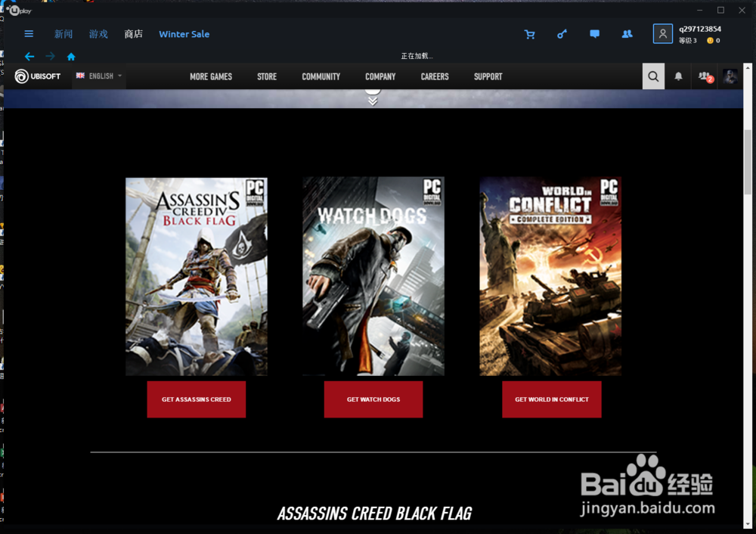756x534 pixels.
Task: Click the key activation icon
Action: [562, 34]
